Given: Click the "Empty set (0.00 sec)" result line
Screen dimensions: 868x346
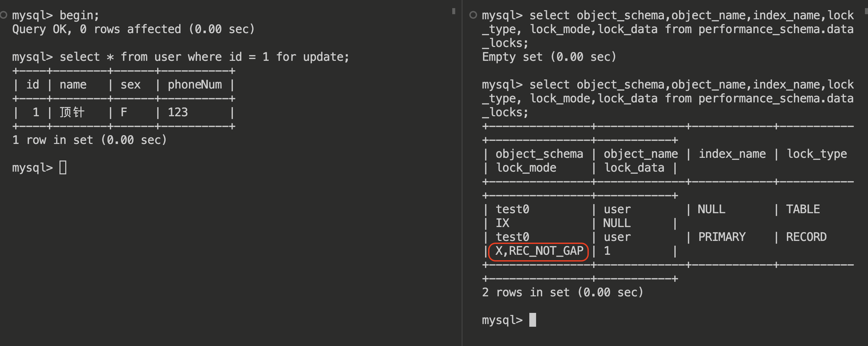Looking at the screenshot, I should (549, 57).
